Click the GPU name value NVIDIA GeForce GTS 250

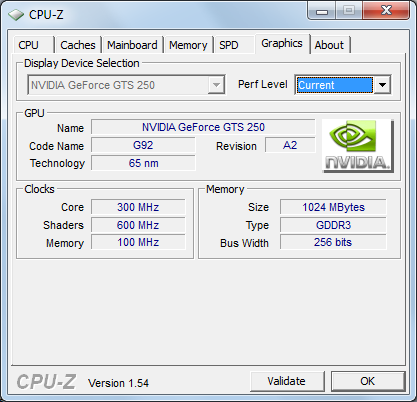(203, 127)
